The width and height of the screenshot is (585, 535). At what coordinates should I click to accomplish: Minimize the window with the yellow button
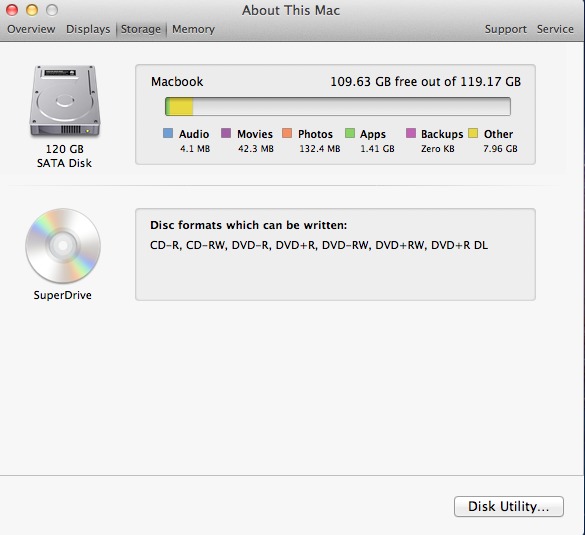pos(32,10)
